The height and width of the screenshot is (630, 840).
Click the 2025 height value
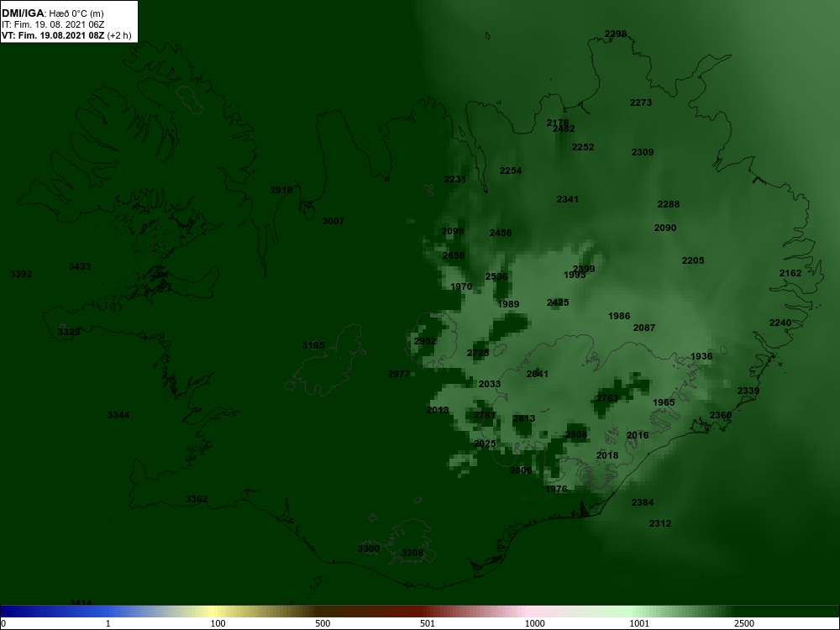point(485,444)
